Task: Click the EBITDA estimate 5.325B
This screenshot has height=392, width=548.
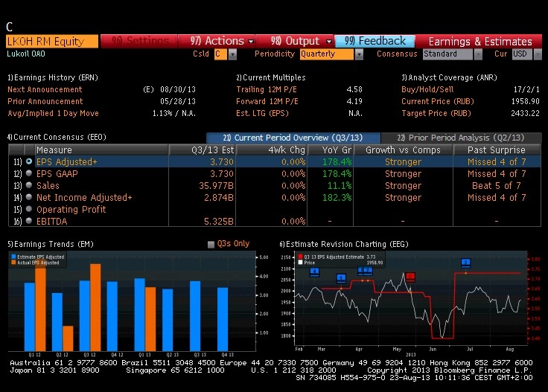Action: (219, 221)
